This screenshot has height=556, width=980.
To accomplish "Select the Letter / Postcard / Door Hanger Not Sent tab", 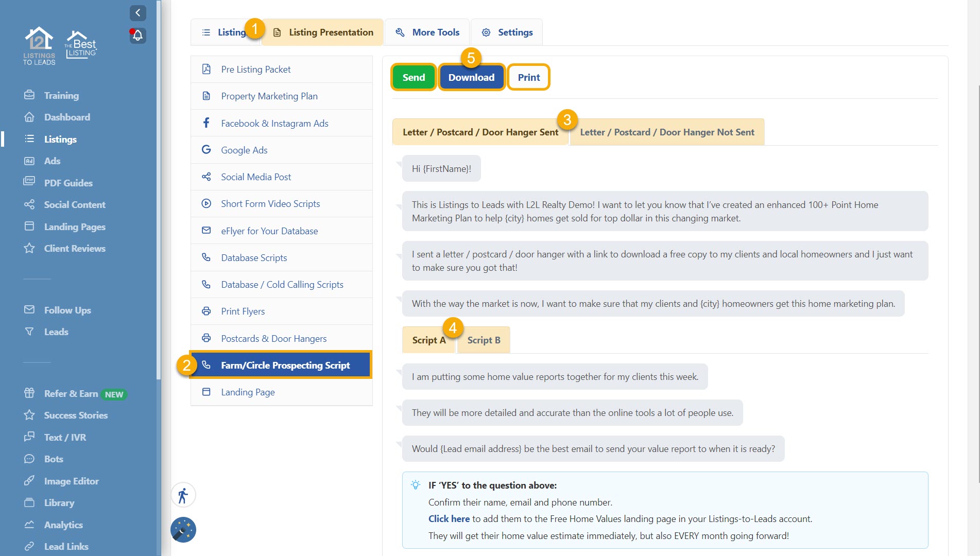I will pyautogui.click(x=667, y=132).
